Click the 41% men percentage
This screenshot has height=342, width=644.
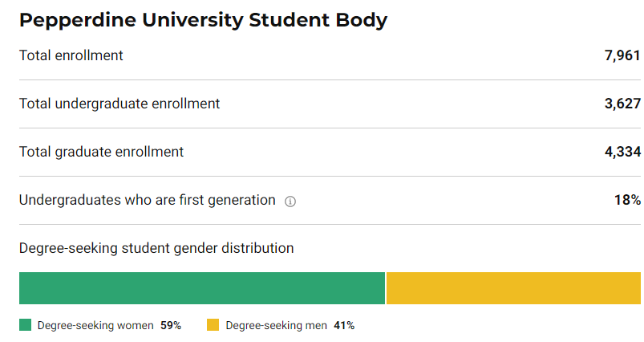(344, 326)
